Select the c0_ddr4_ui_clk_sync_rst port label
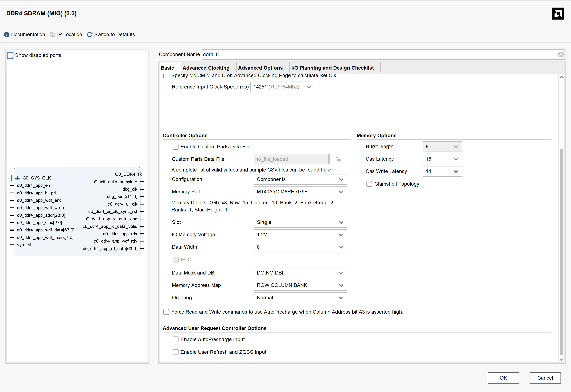The width and height of the screenshot is (571, 392). coord(113,211)
